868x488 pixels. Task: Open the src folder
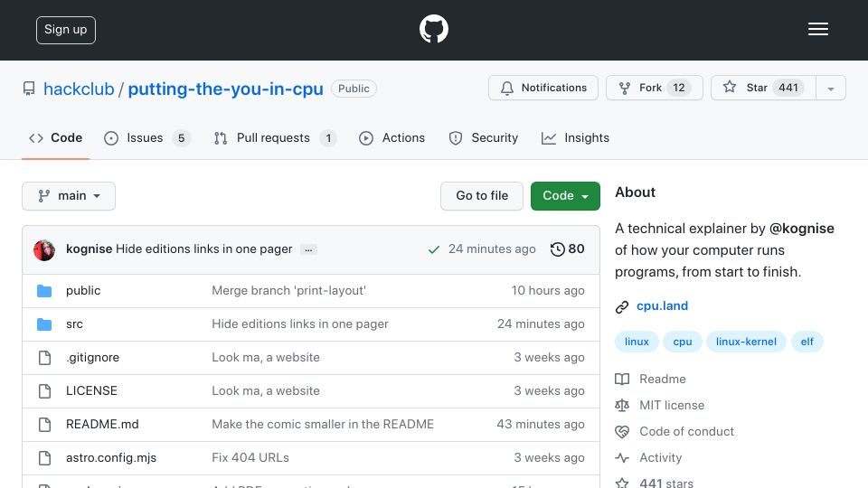(74, 324)
